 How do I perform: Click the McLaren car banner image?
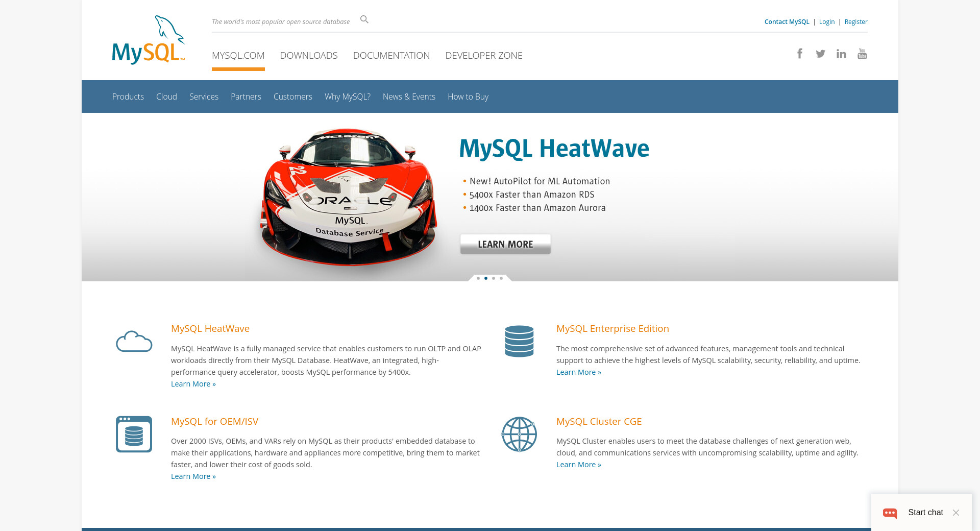tap(349, 197)
